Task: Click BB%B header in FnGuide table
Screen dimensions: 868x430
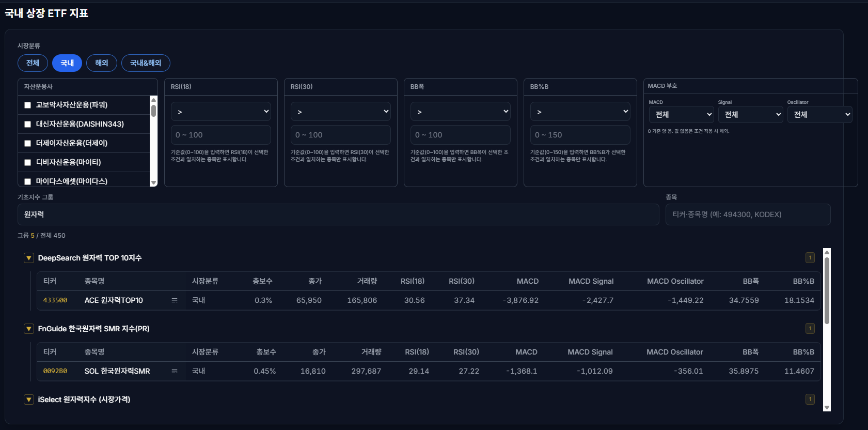Action: click(803, 352)
